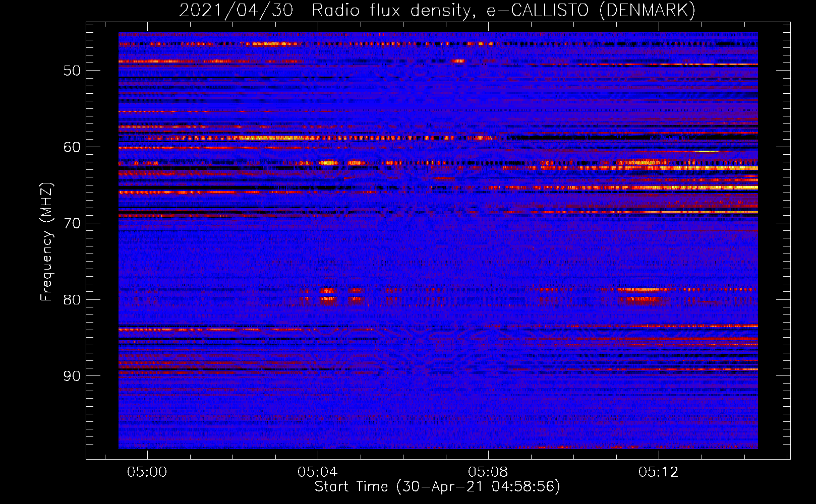Click the 05:12 time tick label
The height and width of the screenshot is (504, 816).
[659, 472]
